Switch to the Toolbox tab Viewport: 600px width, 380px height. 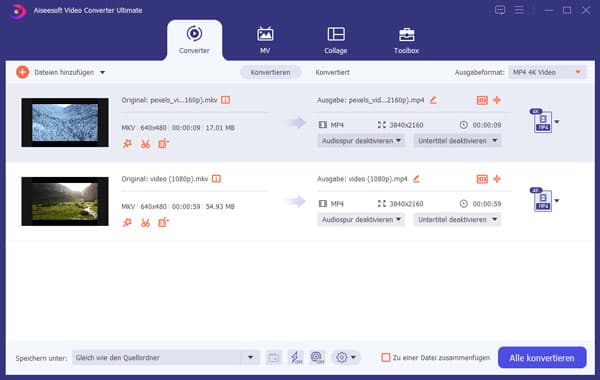[406, 40]
